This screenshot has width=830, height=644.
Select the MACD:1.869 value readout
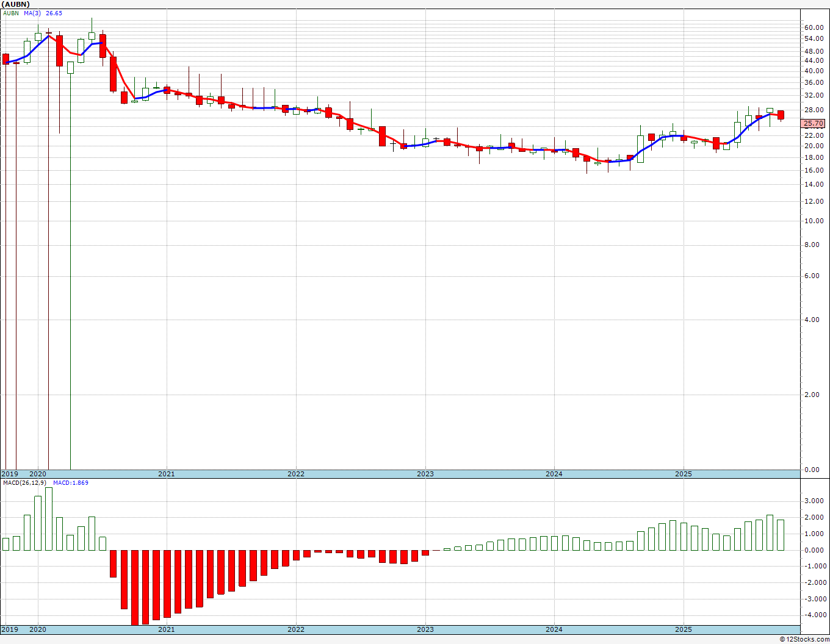click(x=71, y=483)
